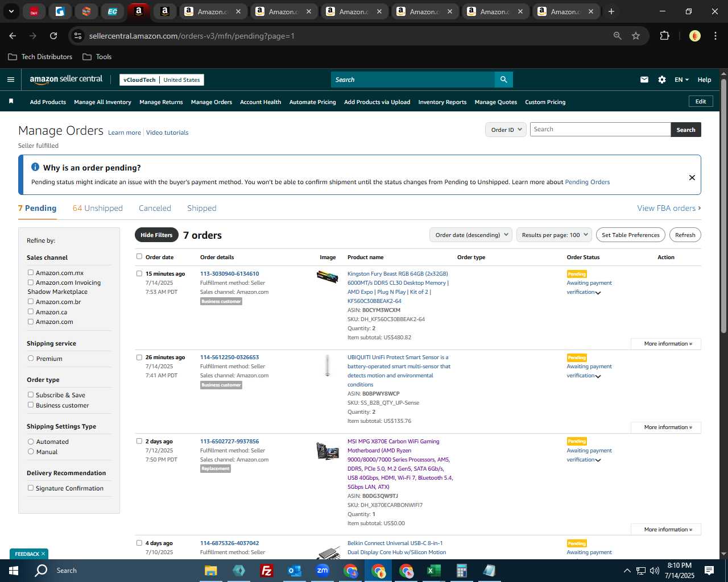Click the Hide Filters button
The width and height of the screenshot is (728, 582).
(156, 235)
